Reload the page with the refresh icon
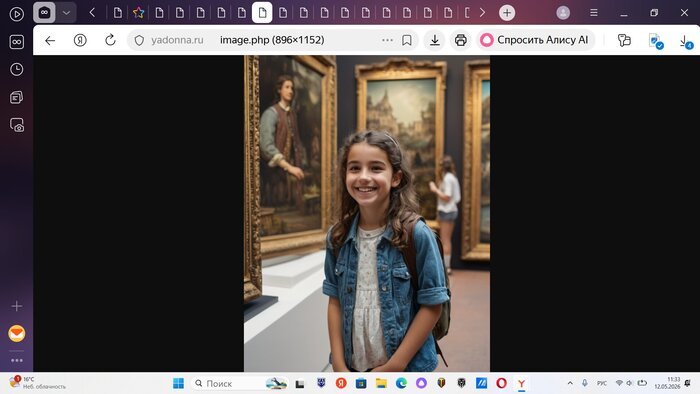Image resolution: width=700 pixels, height=394 pixels. 110,40
